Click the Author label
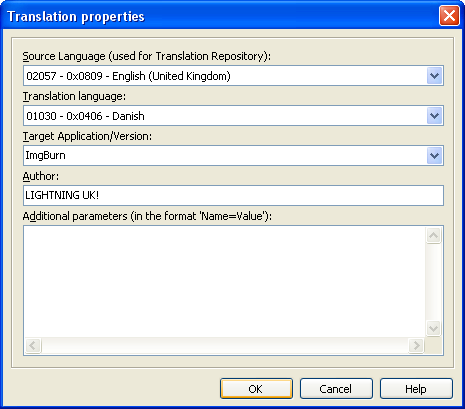Viewport: 465px width, 409px height. pos(41,176)
